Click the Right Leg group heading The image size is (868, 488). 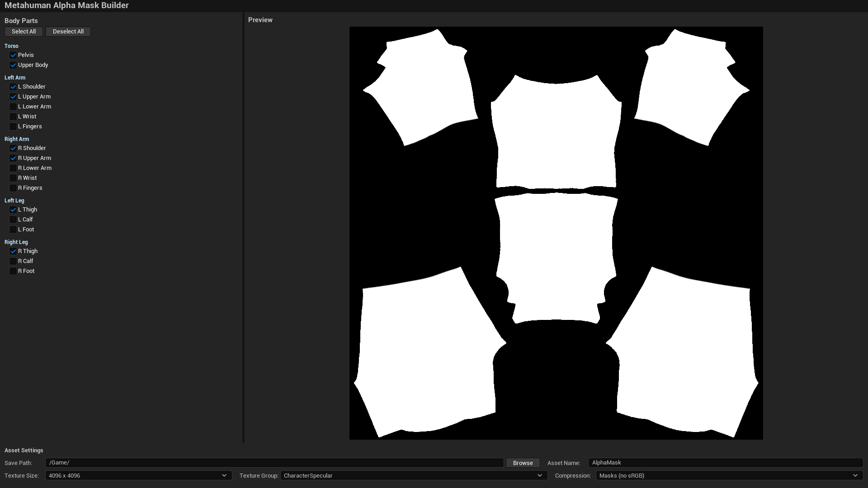[16, 242]
